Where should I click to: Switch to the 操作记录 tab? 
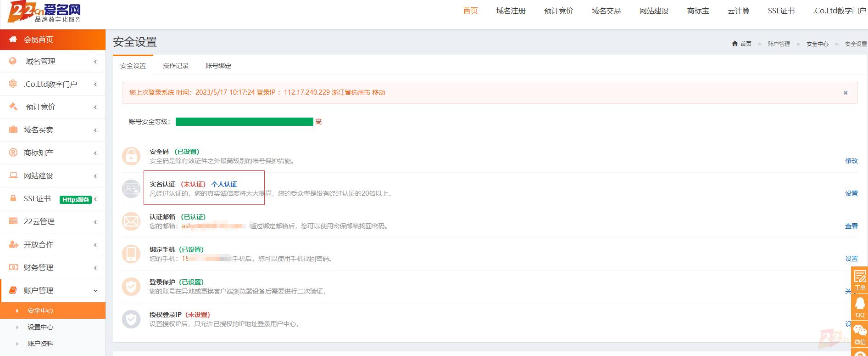pos(176,66)
